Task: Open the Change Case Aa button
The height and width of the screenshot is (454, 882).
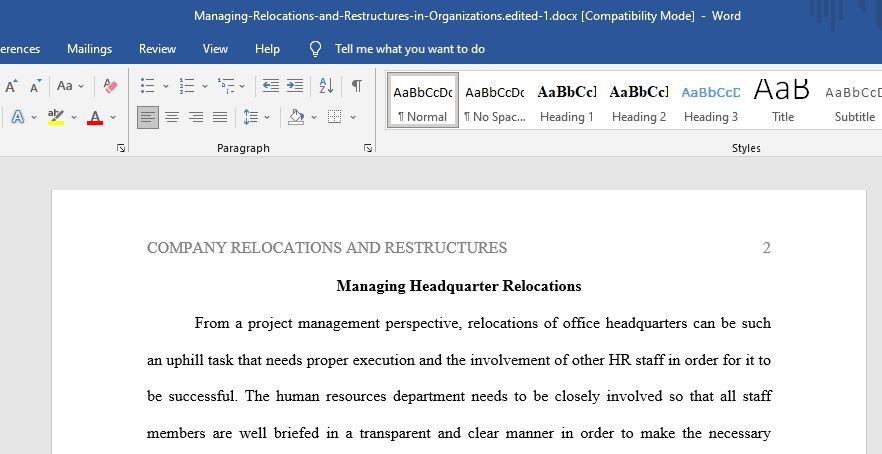Action: [x=65, y=86]
